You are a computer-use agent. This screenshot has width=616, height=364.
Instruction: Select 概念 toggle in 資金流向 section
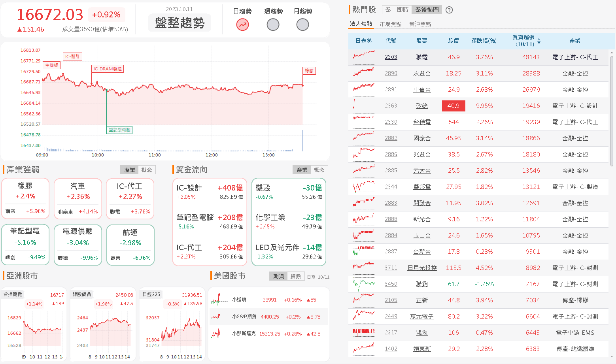click(319, 170)
